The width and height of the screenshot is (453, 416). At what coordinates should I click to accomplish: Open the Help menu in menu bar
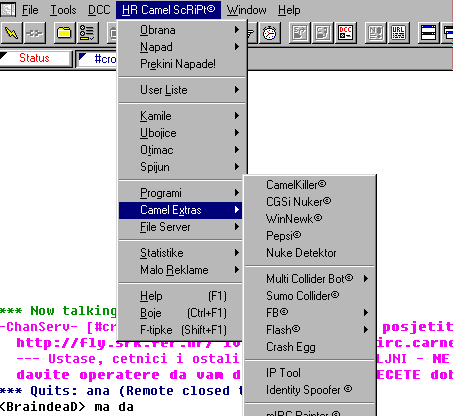289,10
